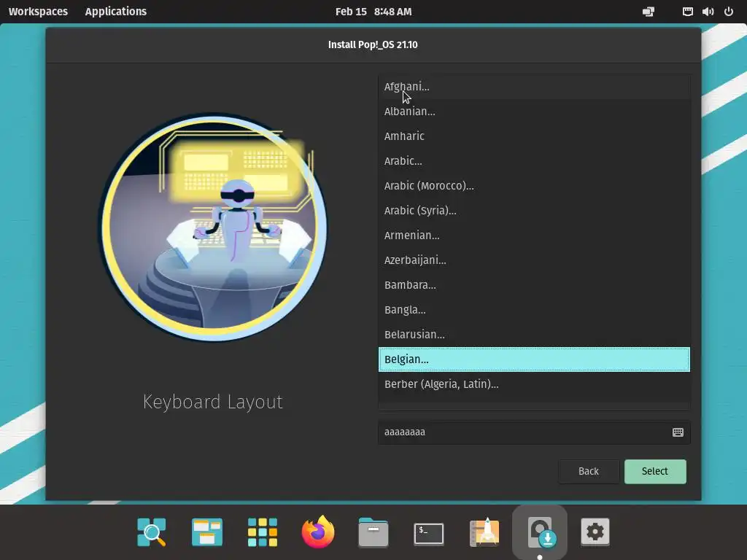The width and height of the screenshot is (747, 560).
Task: Open the Workspaces overview icon in dock
Action: [206, 532]
